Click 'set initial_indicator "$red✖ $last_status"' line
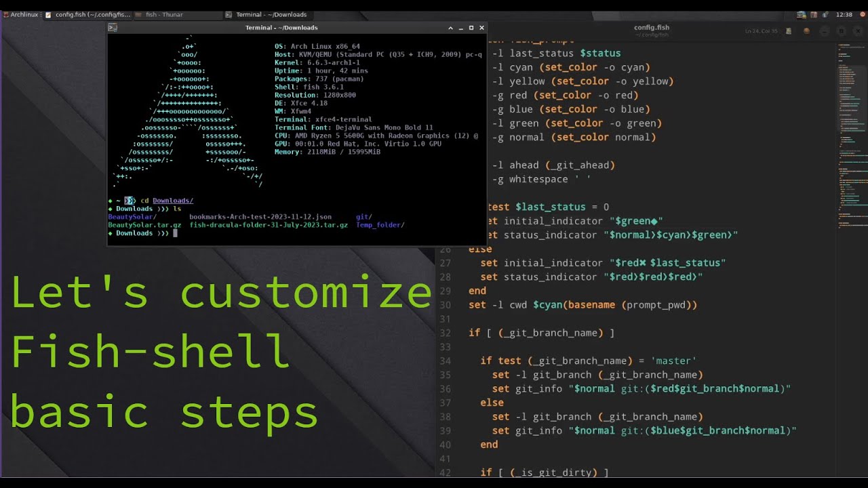The height and width of the screenshot is (488, 868). click(x=603, y=263)
